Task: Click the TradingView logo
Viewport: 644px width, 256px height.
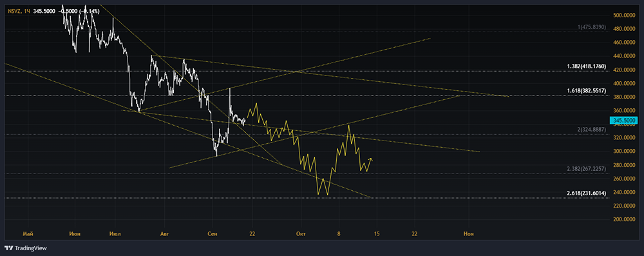Action: point(26,248)
